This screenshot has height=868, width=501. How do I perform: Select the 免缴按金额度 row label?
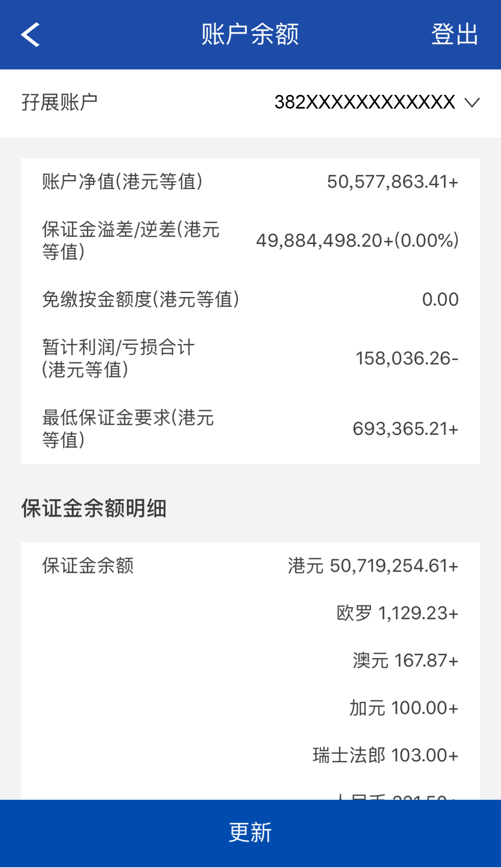click(x=141, y=300)
